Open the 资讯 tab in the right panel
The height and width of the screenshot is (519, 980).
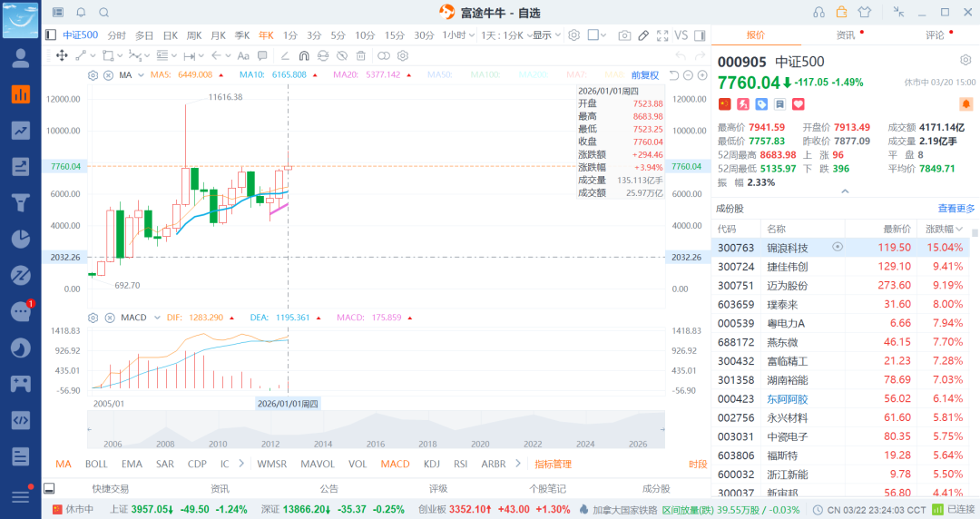pos(846,35)
